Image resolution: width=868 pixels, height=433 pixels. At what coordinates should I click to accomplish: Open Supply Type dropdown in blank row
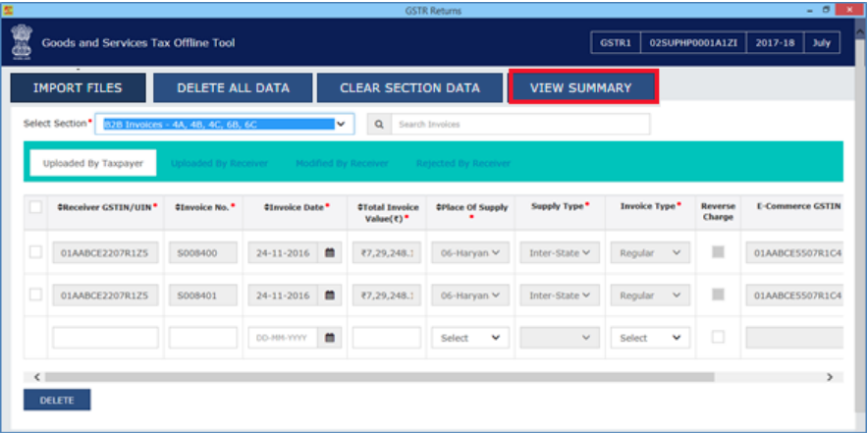click(x=560, y=338)
